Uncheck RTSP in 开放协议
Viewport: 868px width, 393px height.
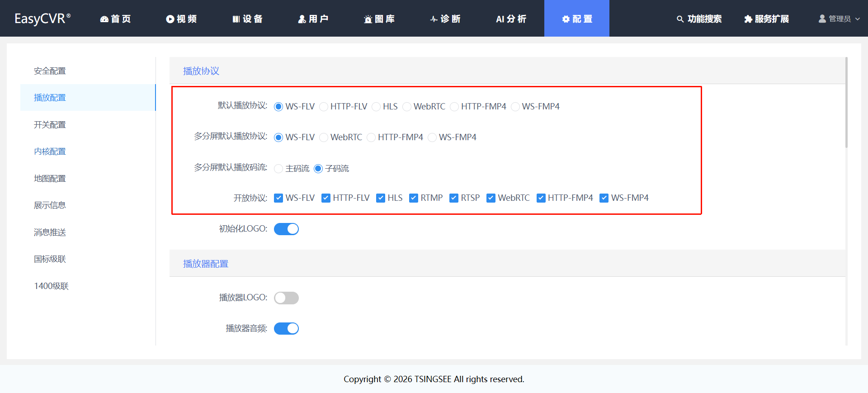(454, 198)
